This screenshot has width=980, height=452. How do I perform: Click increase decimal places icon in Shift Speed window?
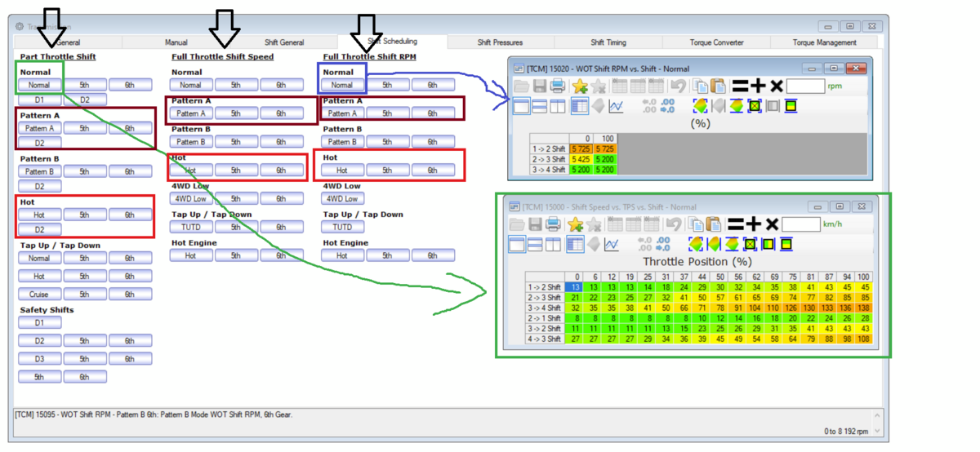pyautogui.click(x=644, y=244)
